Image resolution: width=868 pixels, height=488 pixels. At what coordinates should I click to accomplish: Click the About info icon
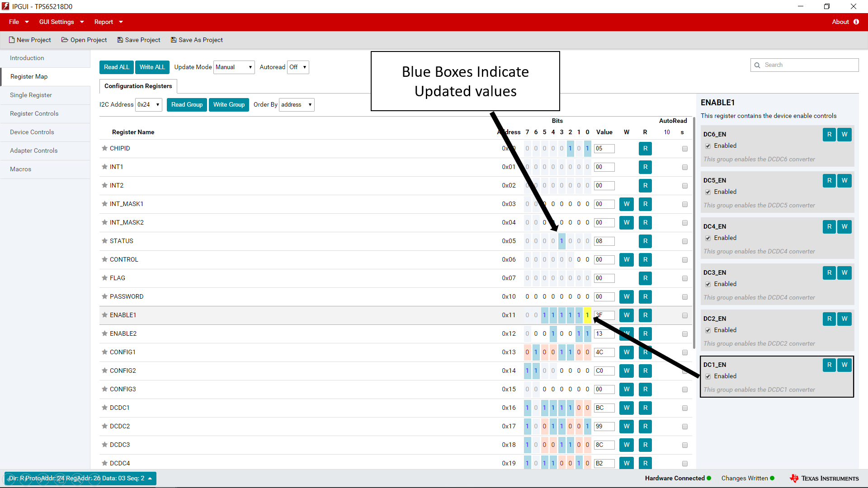[x=856, y=22]
